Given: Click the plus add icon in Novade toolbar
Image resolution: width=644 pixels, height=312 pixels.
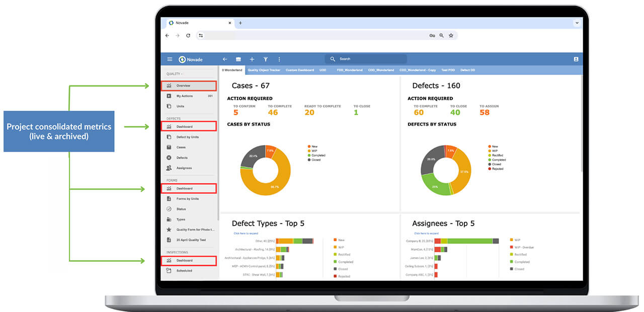Looking at the screenshot, I should coord(252,59).
